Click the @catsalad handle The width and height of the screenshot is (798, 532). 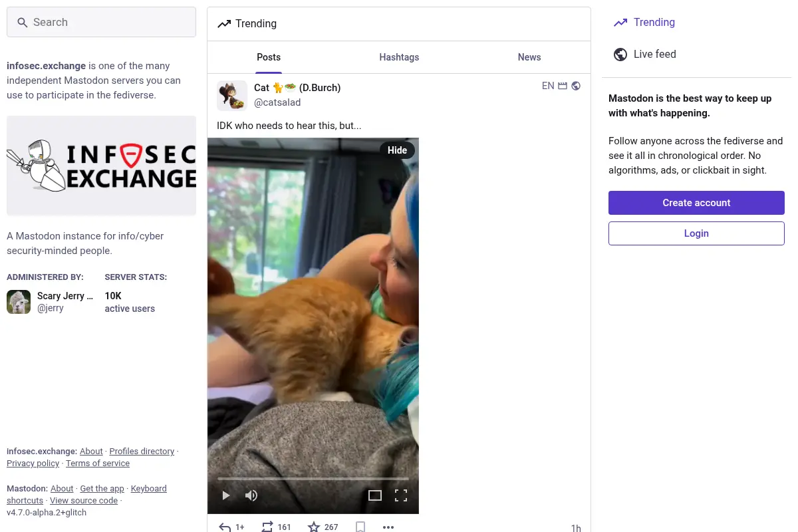[x=277, y=102]
